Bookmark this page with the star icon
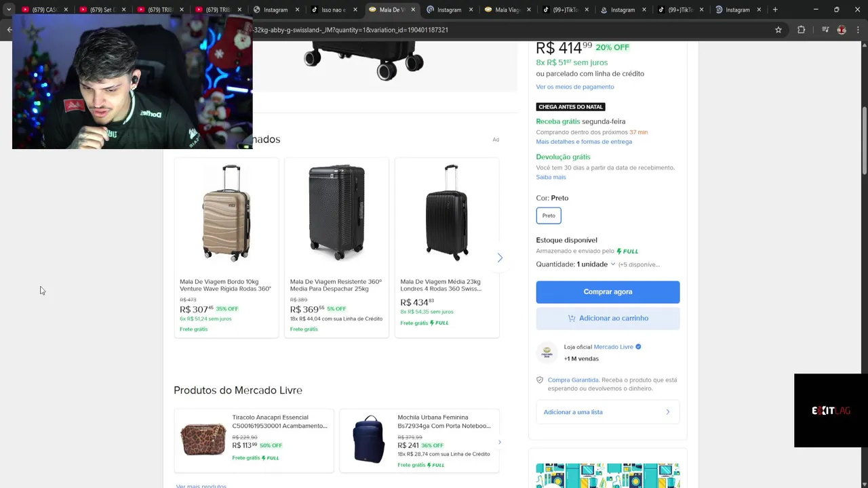Image resolution: width=868 pixels, height=488 pixels. tap(778, 30)
